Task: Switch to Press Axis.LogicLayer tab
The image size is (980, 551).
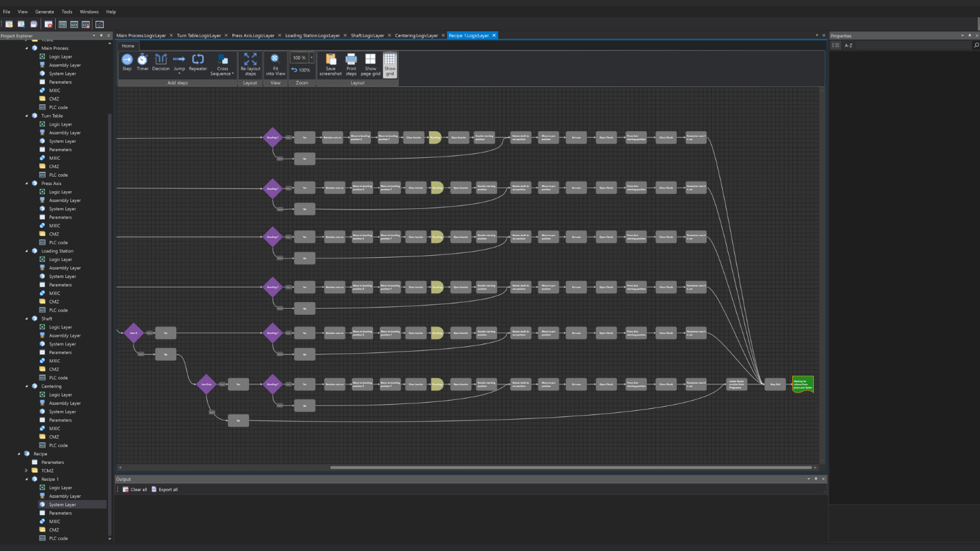Action: 253,35
